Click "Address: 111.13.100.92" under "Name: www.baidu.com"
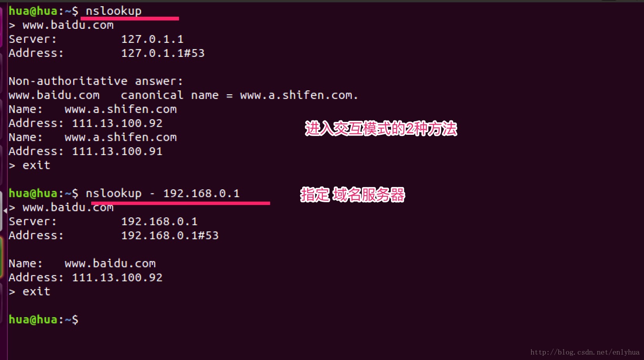 pos(85,277)
